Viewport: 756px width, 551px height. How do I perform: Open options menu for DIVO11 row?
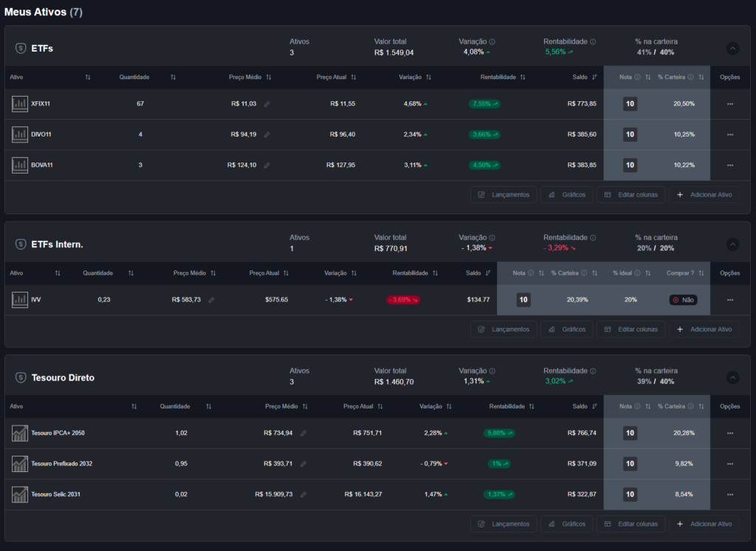pyautogui.click(x=730, y=134)
